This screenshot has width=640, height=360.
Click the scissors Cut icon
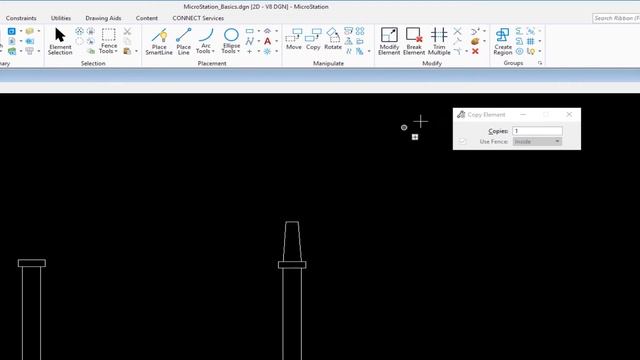127,31
